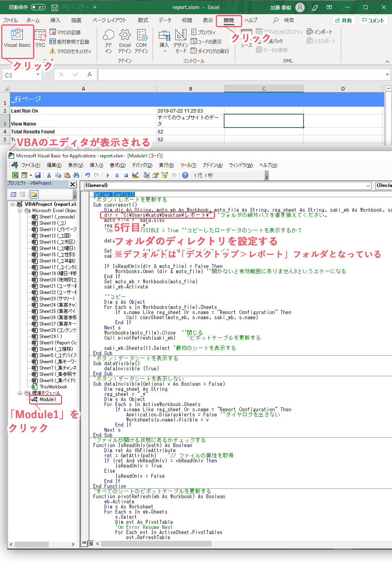
Task: Toggle デザインモード in Excel ribbon
Action: click(x=181, y=41)
